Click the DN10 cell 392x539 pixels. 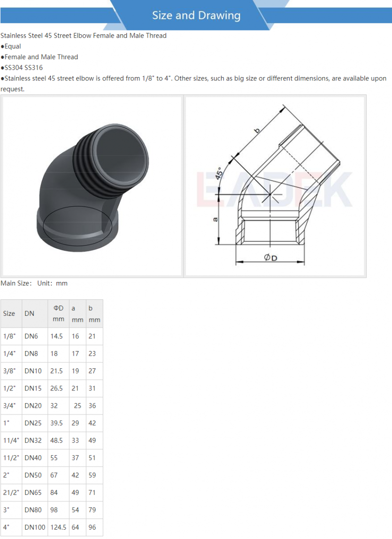coord(35,371)
